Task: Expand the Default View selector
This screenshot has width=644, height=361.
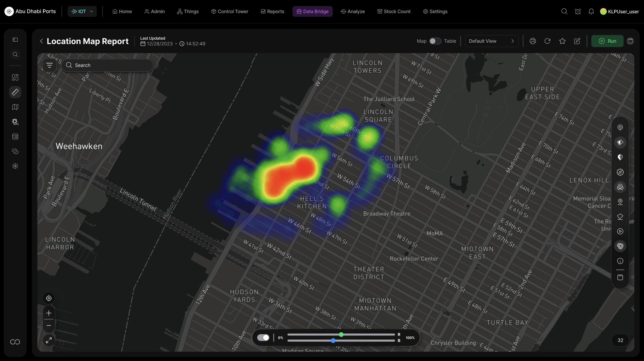Action: [x=492, y=41]
